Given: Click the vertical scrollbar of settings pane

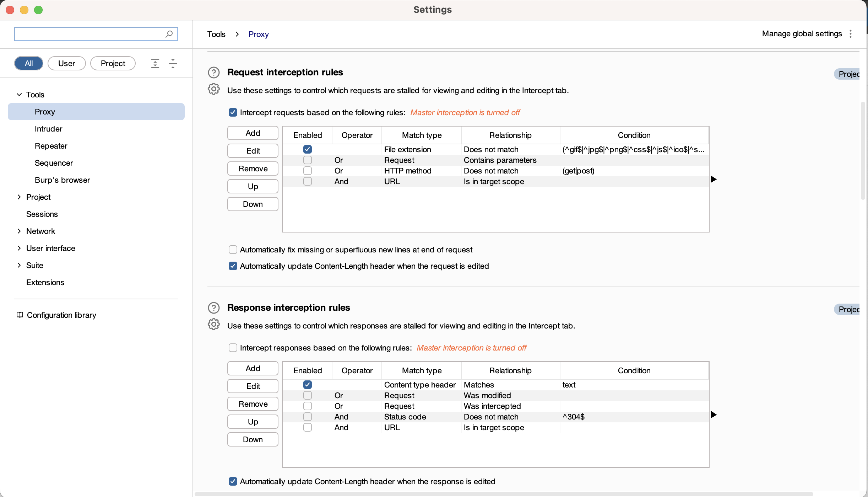Looking at the screenshot, I should [863, 151].
